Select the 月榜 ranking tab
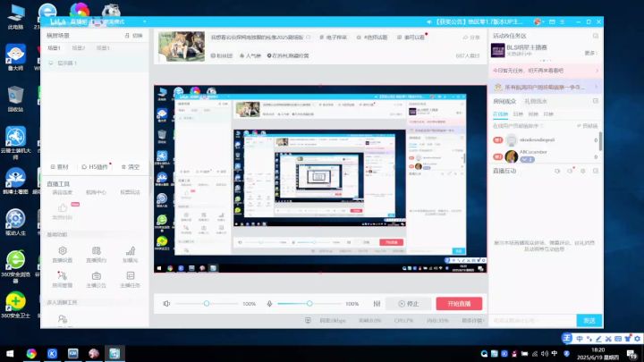Viewport: 644px width, 362px height. pos(548,114)
